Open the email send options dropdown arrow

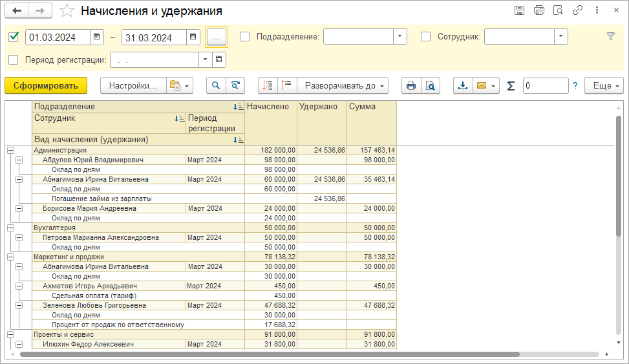(495, 85)
